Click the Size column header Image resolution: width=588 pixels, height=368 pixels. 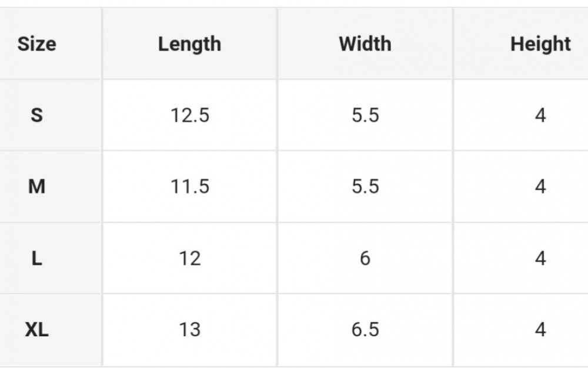pos(36,44)
